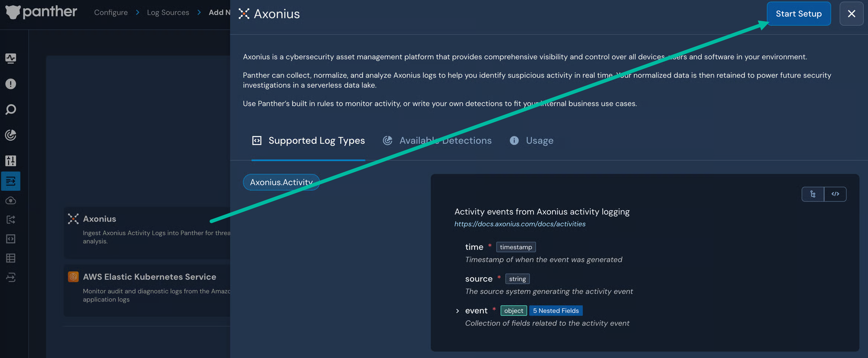
Task: Open the activity monitor icon in sidebar
Action: point(10,58)
